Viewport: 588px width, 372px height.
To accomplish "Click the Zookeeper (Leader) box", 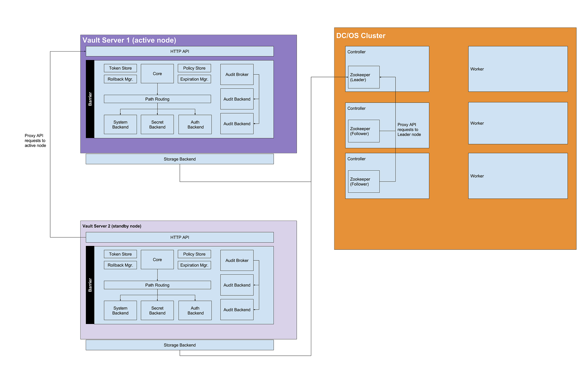I will (x=364, y=77).
